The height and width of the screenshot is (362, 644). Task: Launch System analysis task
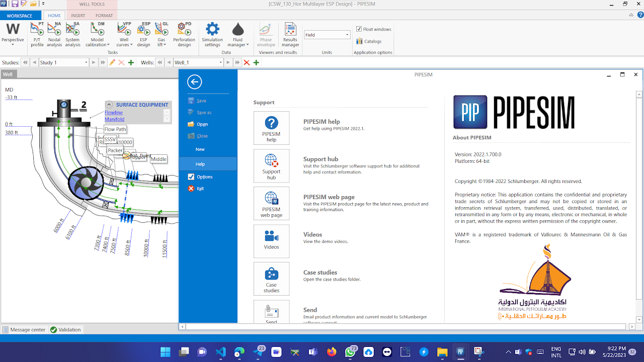click(72, 35)
